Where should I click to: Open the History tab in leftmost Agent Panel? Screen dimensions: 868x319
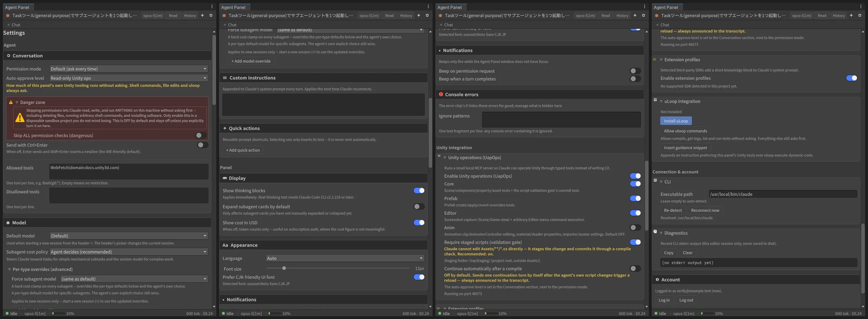click(190, 15)
